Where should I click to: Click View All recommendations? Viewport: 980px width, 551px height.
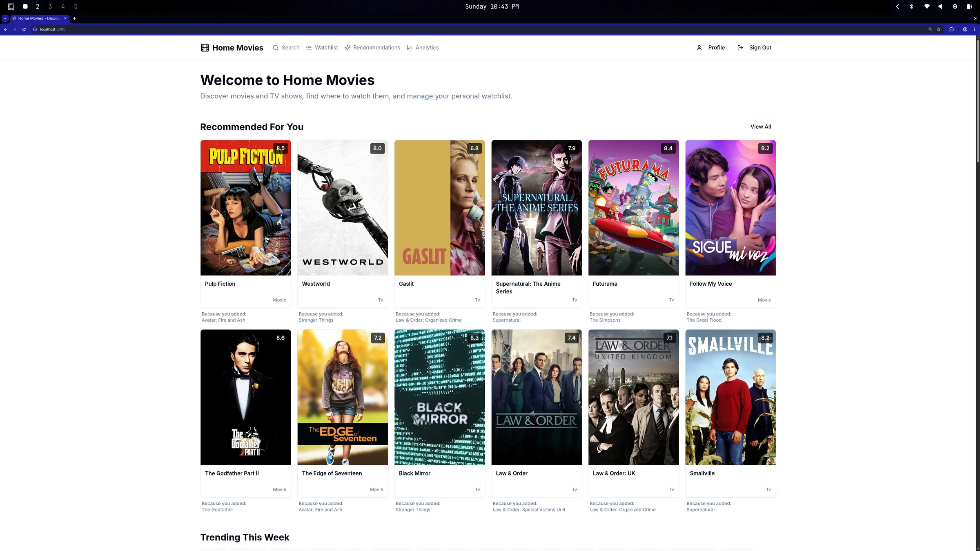[761, 127]
